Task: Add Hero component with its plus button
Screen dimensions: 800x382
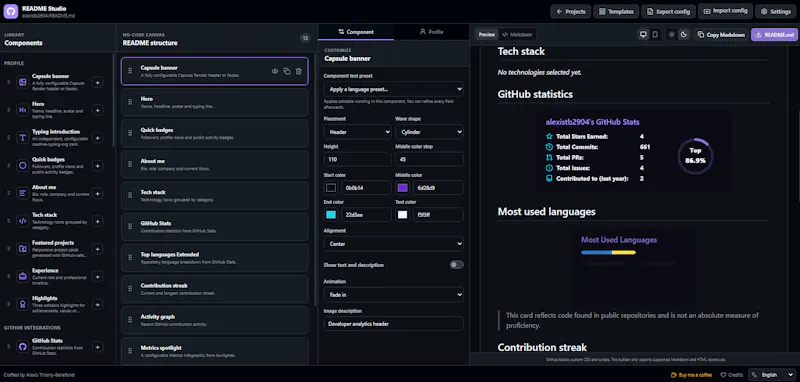Action: [x=97, y=110]
